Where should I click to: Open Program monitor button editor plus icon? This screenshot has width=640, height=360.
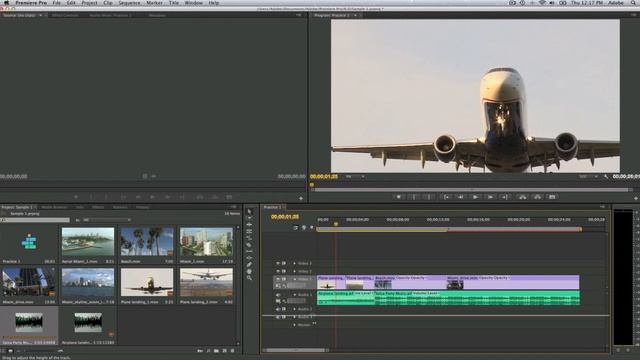636,198
